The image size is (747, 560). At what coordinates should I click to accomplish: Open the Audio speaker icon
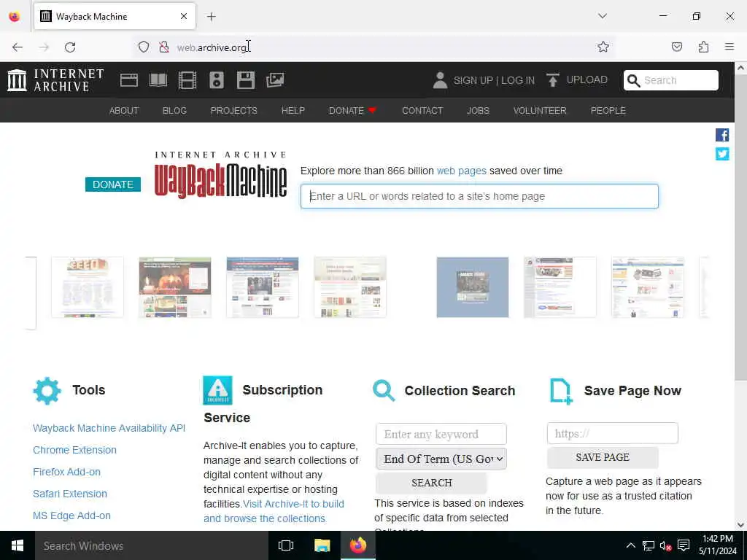(216, 80)
